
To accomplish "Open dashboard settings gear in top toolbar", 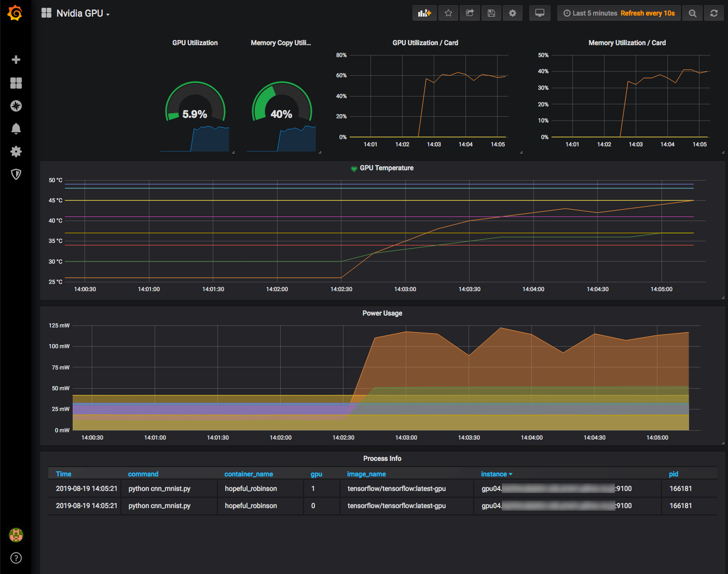I will 512,13.
